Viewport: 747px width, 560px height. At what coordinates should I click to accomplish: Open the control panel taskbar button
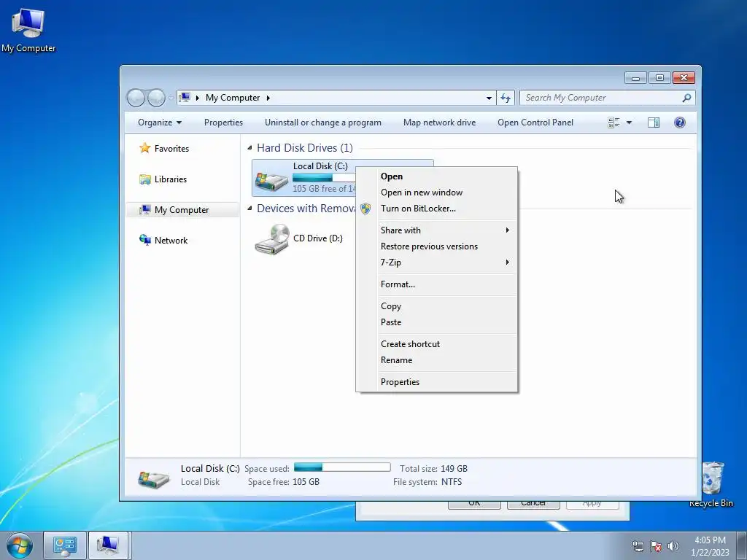[65, 545]
